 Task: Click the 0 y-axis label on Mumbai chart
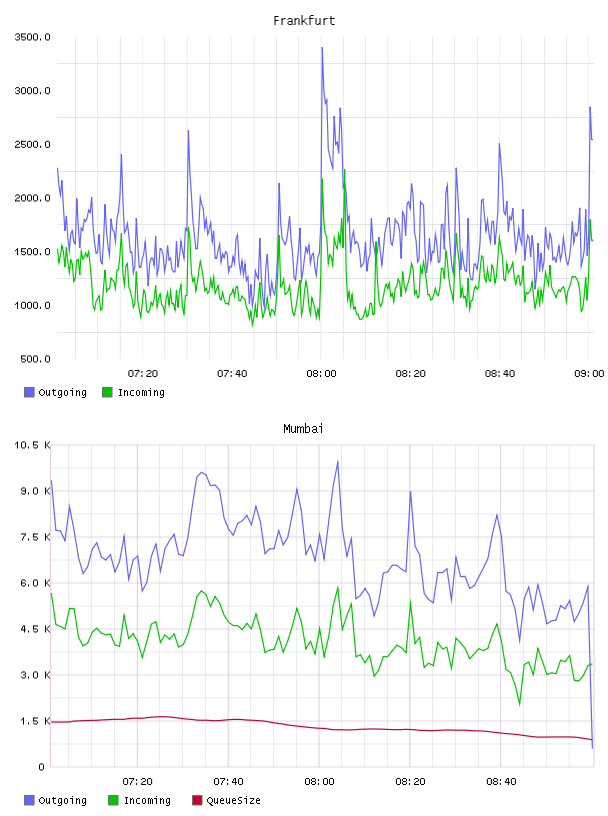[x=41, y=767]
